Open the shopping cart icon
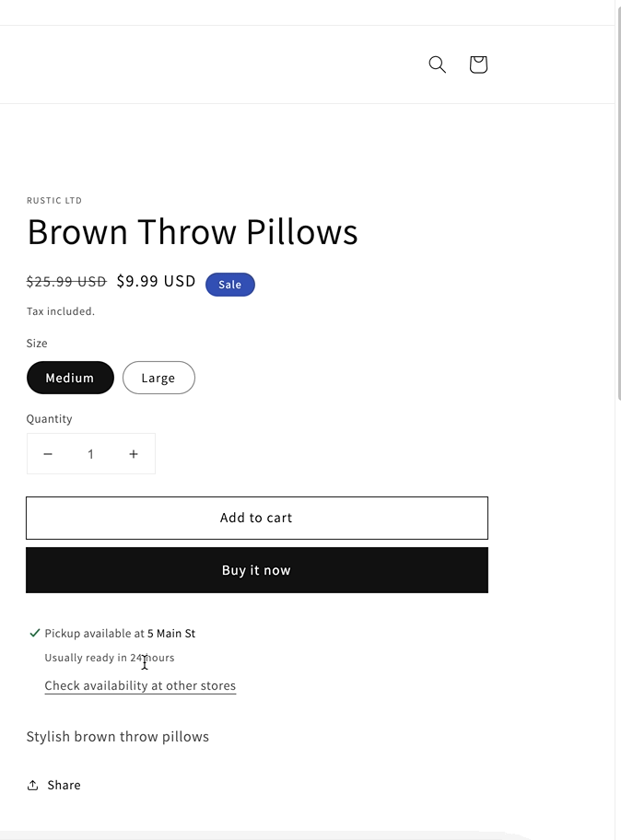The width and height of the screenshot is (621, 840). pyautogui.click(x=478, y=64)
